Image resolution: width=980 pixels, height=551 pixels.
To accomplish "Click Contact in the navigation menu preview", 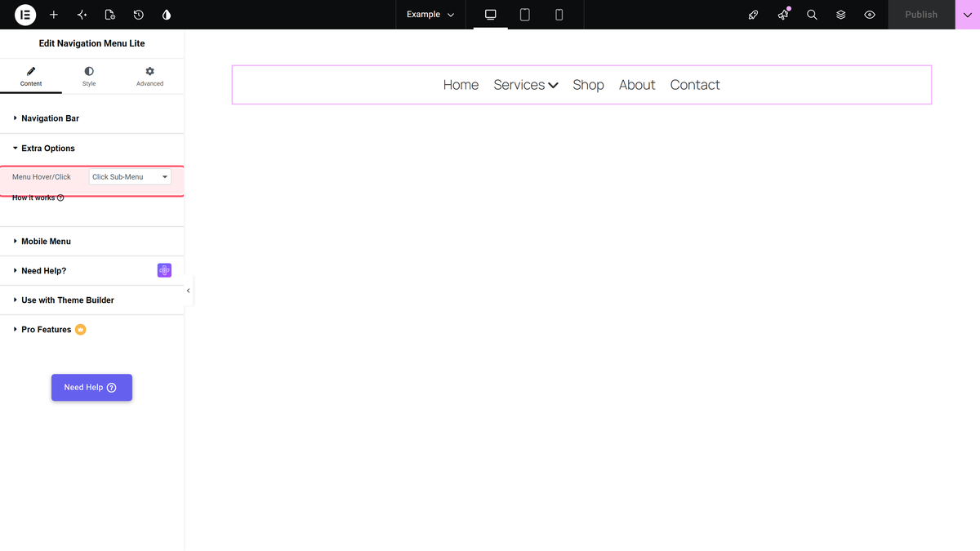I will [x=695, y=85].
